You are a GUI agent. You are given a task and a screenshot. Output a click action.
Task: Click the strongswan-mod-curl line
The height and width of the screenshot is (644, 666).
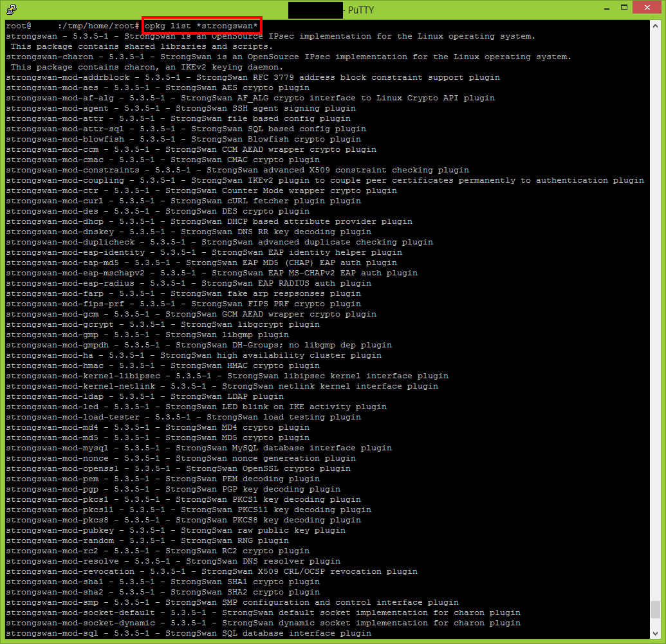click(183, 201)
